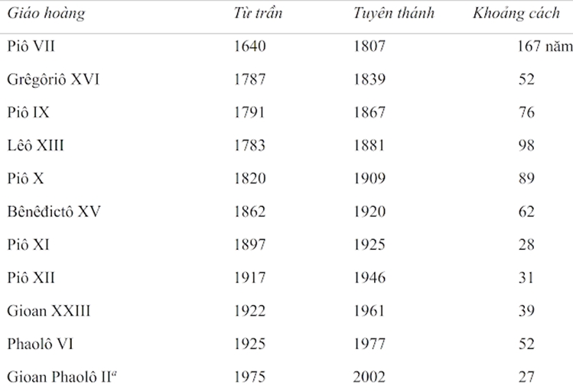Viewport: 573px width, 392px height.
Task: Click the "Phaolô VI" cell
Action: click(x=43, y=344)
